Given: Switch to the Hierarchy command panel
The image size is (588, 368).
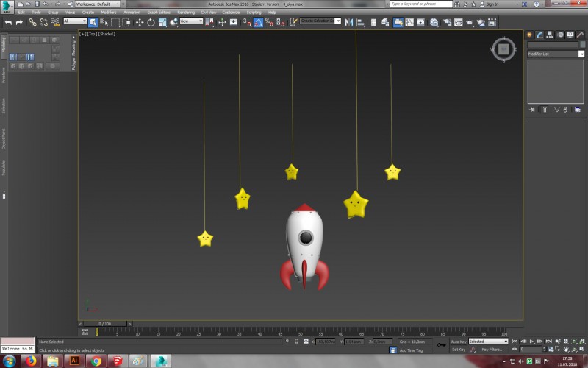Looking at the screenshot, I should (549, 35).
